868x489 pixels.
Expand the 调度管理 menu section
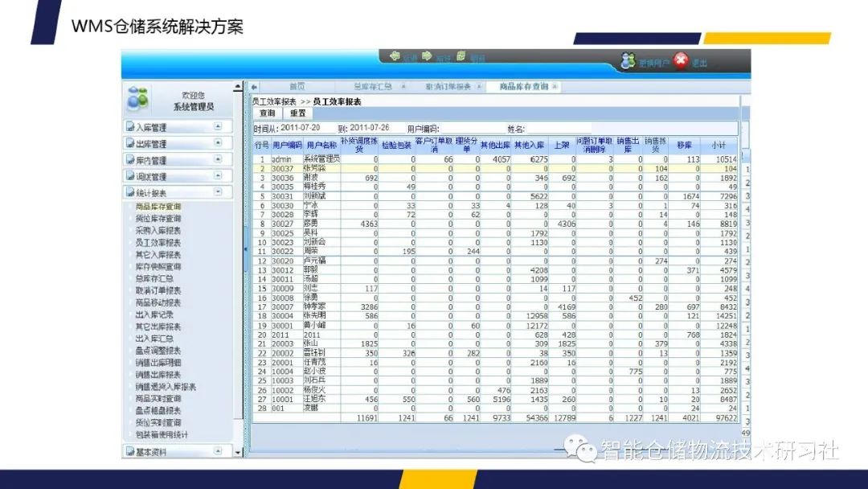[x=218, y=175]
